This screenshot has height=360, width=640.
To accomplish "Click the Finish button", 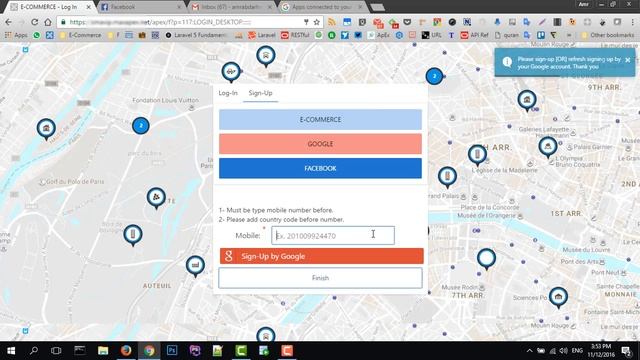I will click(320, 278).
